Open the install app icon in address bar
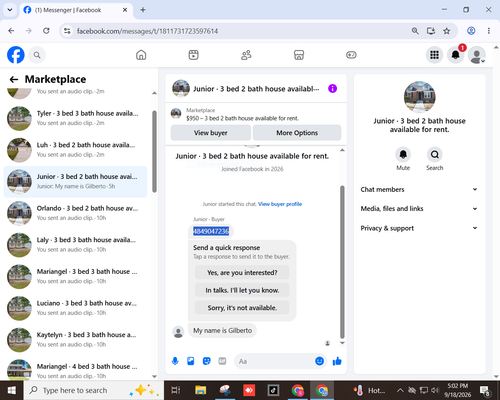 431,31
